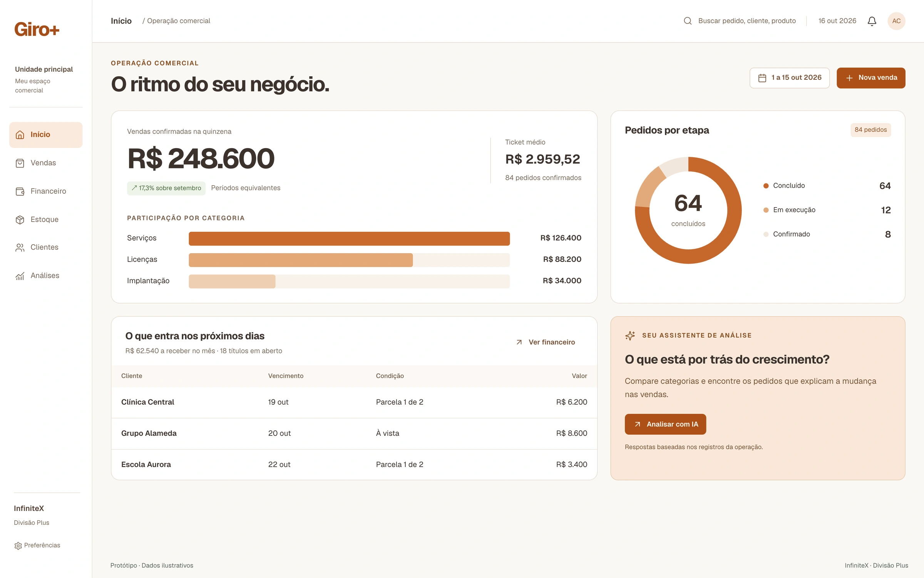
Task: Open the Análises section
Action: (46, 276)
